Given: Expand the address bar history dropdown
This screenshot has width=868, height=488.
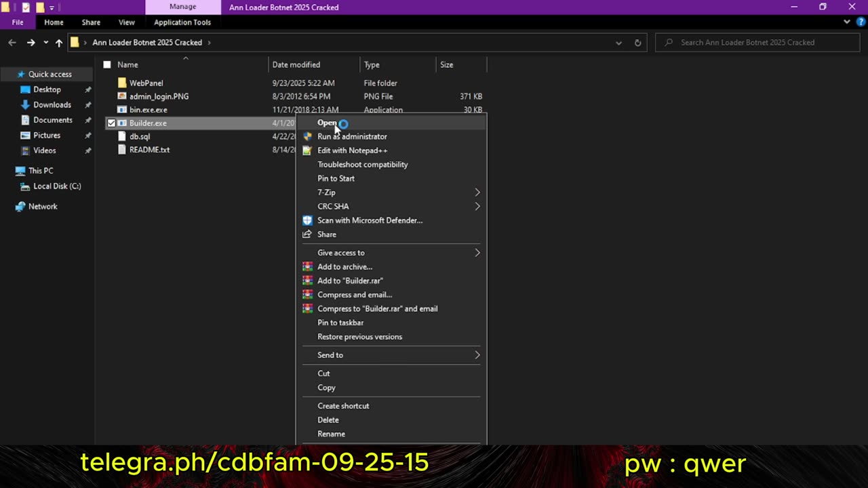Looking at the screenshot, I should coord(618,43).
